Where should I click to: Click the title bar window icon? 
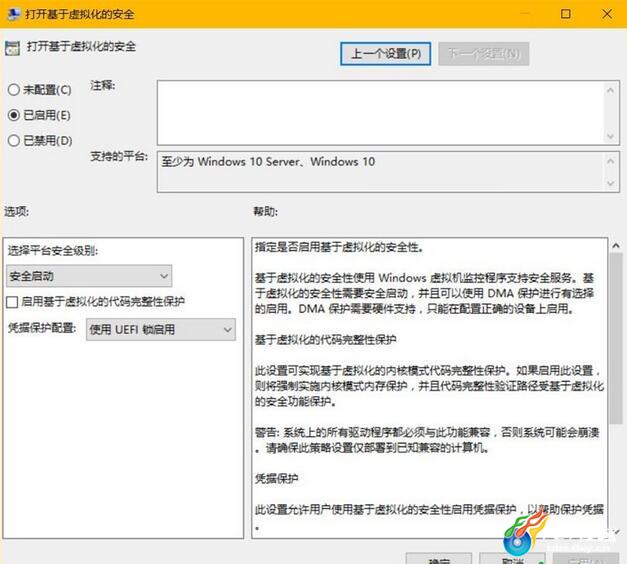tap(14, 14)
